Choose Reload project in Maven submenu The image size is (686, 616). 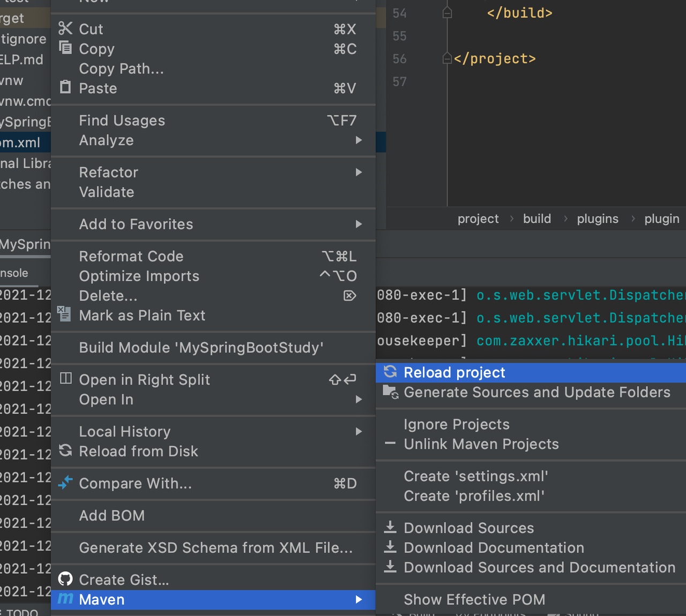pyautogui.click(x=531, y=372)
